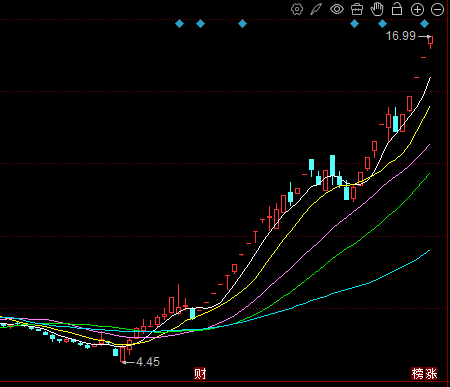Screen dimensions: 450x387
Task: Click the fourth blue diamond marker
Action: tap(354, 24)
